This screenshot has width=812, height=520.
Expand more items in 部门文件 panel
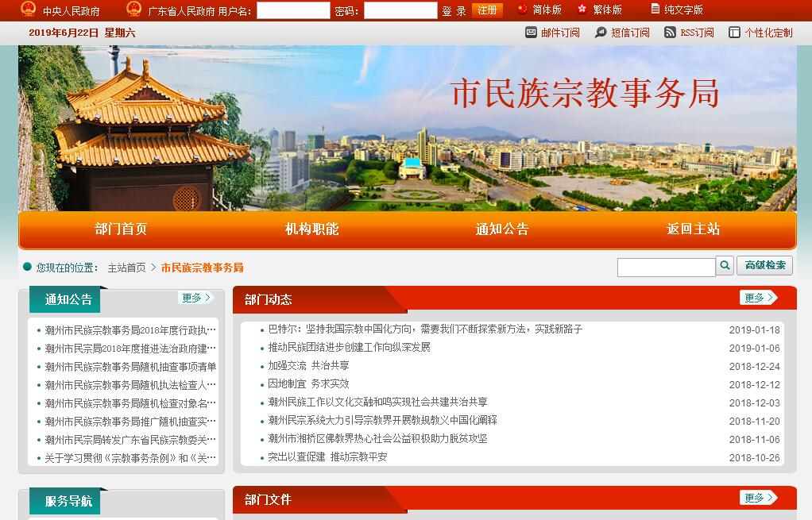click(758, 498)
